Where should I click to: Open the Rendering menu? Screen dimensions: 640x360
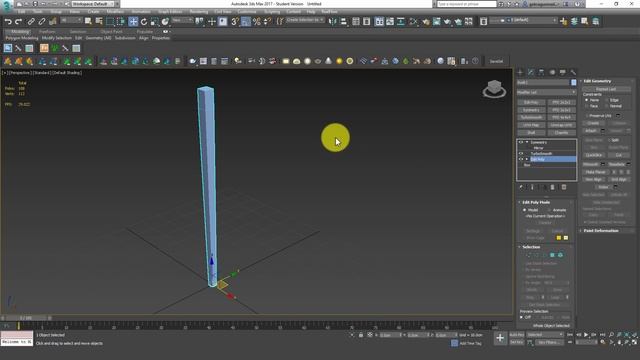pyautogui.click(x=199, y=12)
